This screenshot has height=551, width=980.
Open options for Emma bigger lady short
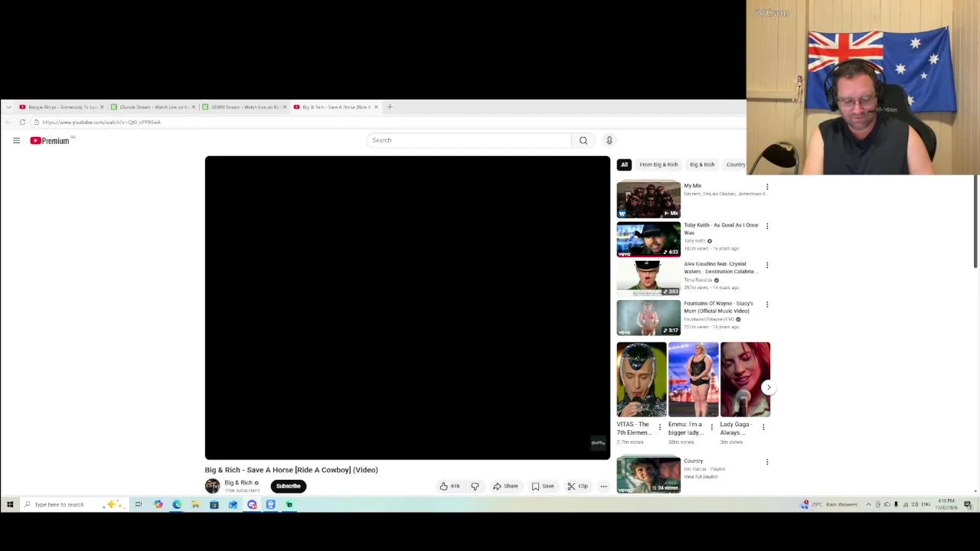[x=711, y=427]
